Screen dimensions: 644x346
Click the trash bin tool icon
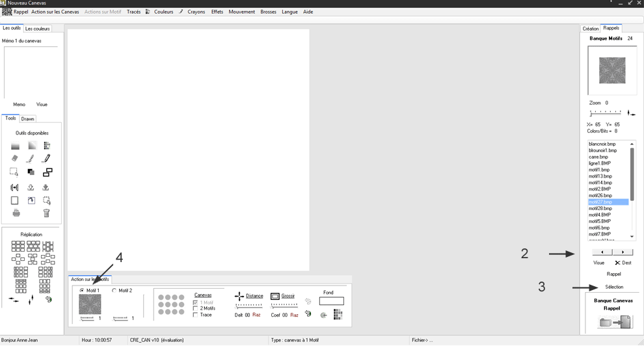pos(46,213)
